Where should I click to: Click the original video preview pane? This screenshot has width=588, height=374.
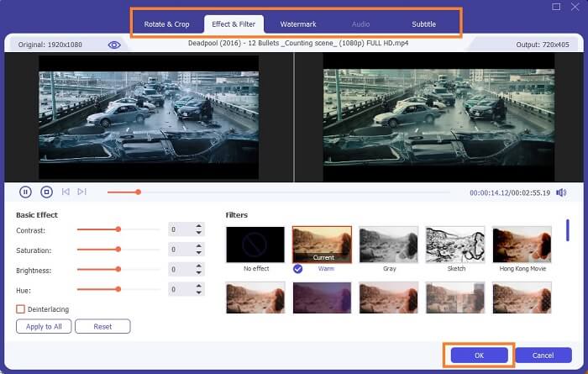point(149,117)
